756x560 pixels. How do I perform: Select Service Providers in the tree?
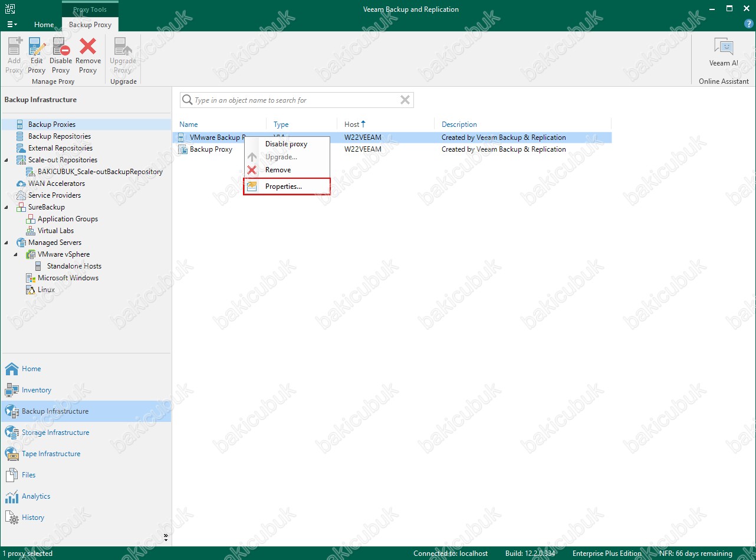(x=54, y=195)
